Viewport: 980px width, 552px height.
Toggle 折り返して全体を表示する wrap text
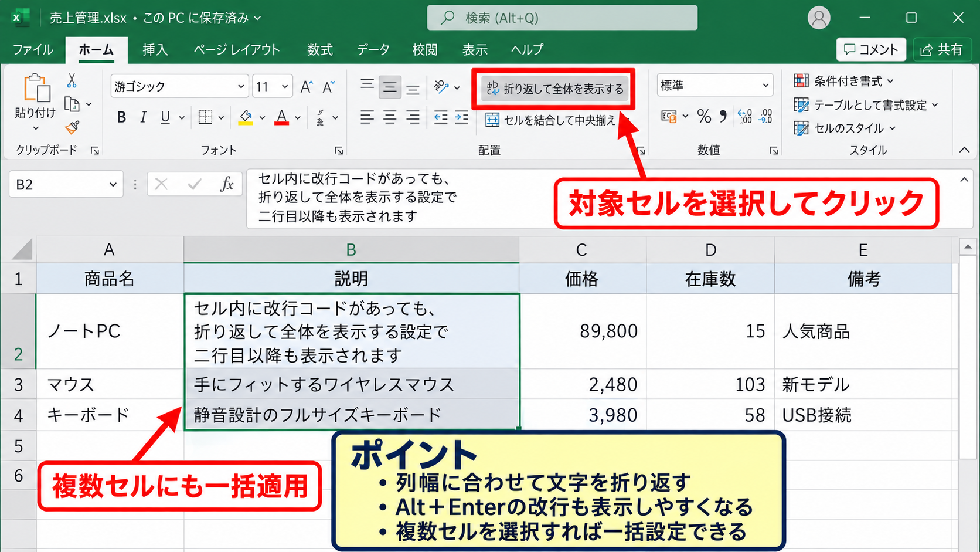555,89
